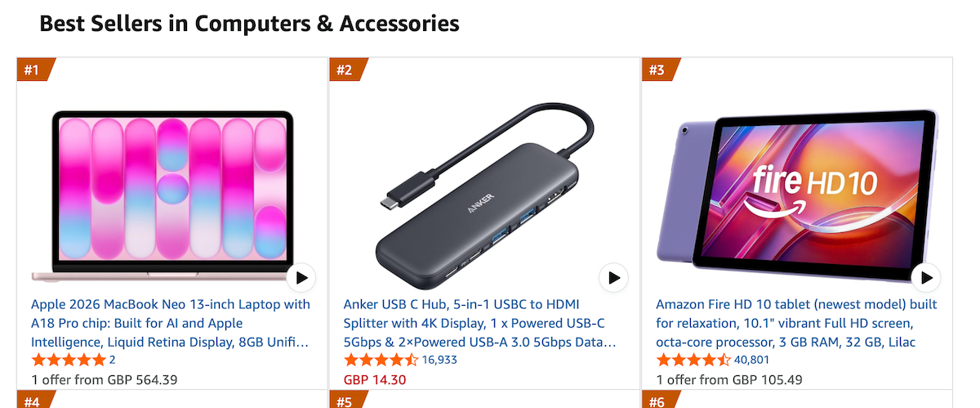View the 40,801 reviews for Fire tablet
The height and width of the screenshot is (408, 980).
pos(752,360)
